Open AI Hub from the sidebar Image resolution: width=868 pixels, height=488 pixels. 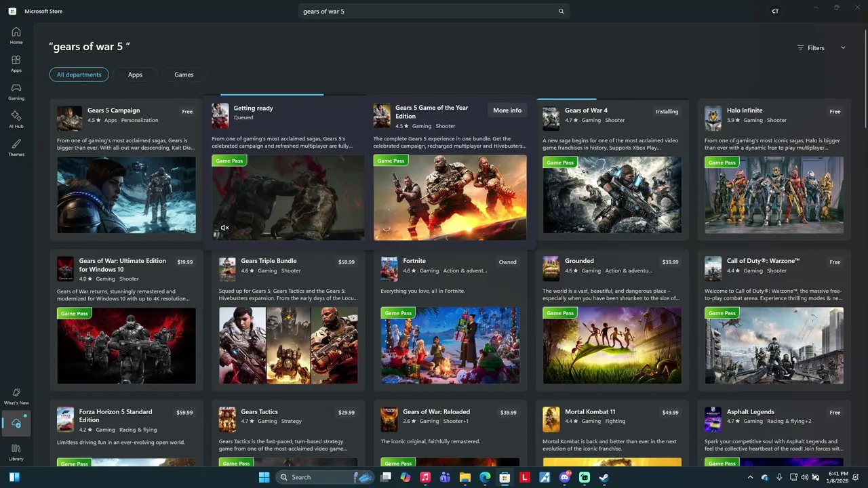[x=16, y=120]
